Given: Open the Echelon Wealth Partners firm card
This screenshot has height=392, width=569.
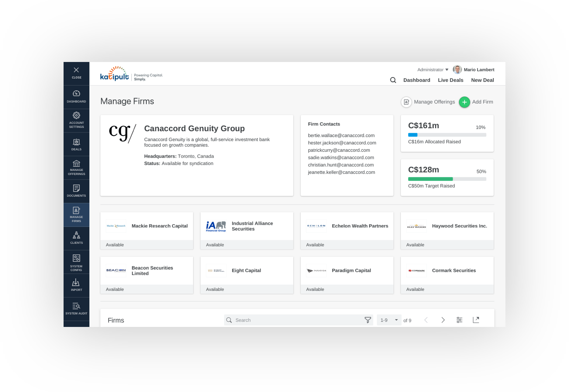Looking at the screenshot, I should pyautogui.click(x=347, y=231).
